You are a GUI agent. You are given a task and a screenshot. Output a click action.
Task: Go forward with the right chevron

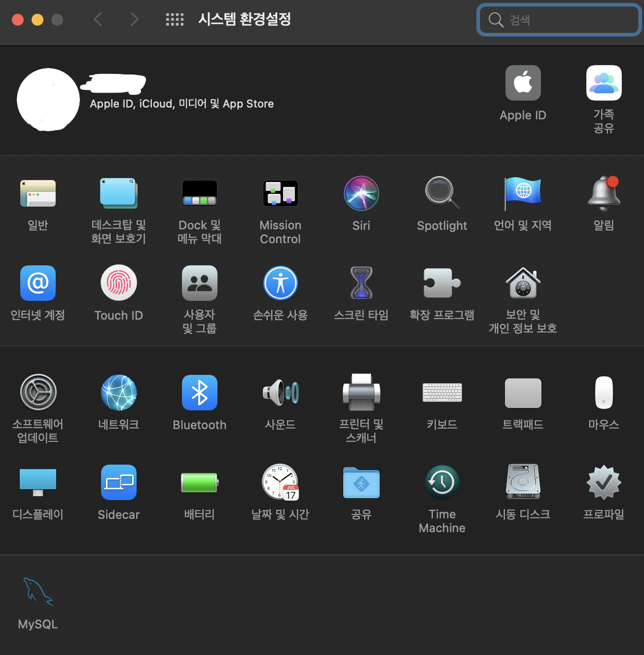[134, 19]
